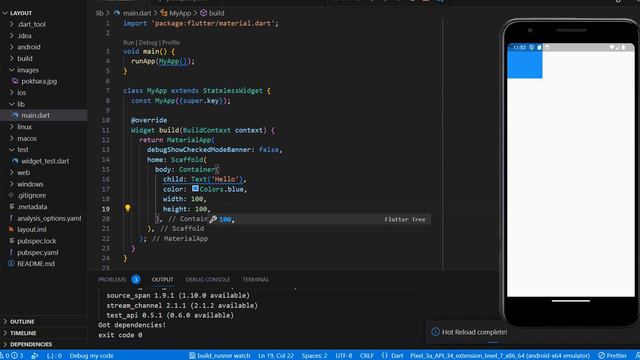Click the problems count badge

pos(136,280)
